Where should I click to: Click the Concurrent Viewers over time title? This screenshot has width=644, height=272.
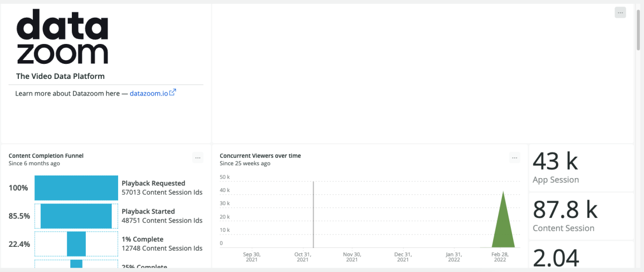[x=260, y=156]
